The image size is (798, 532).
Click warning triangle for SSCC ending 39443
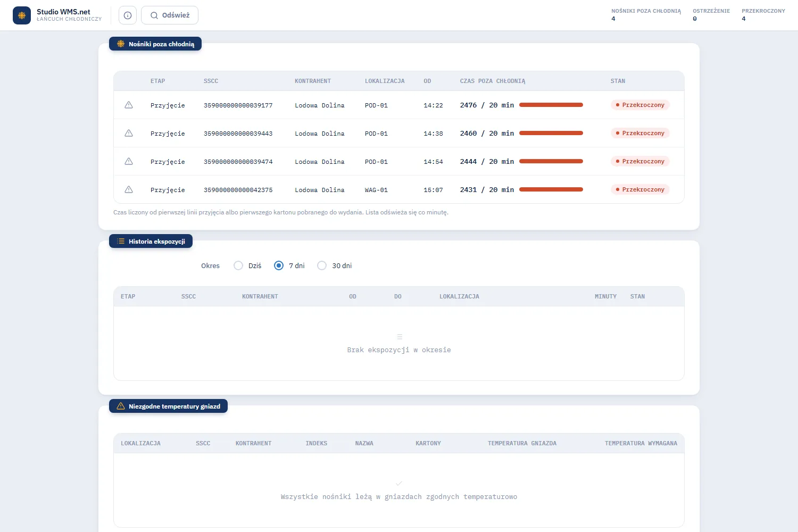129,133
